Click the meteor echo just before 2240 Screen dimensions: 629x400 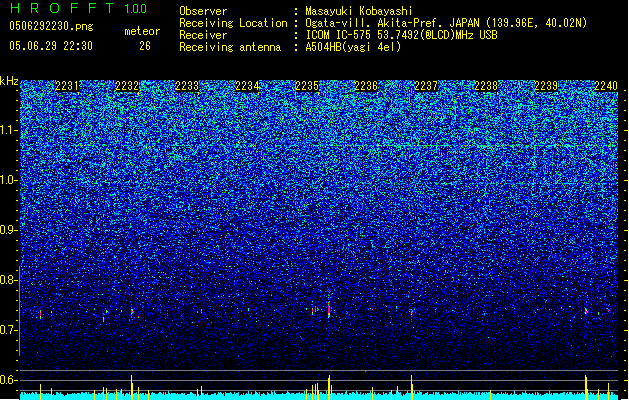click(586, 311)
